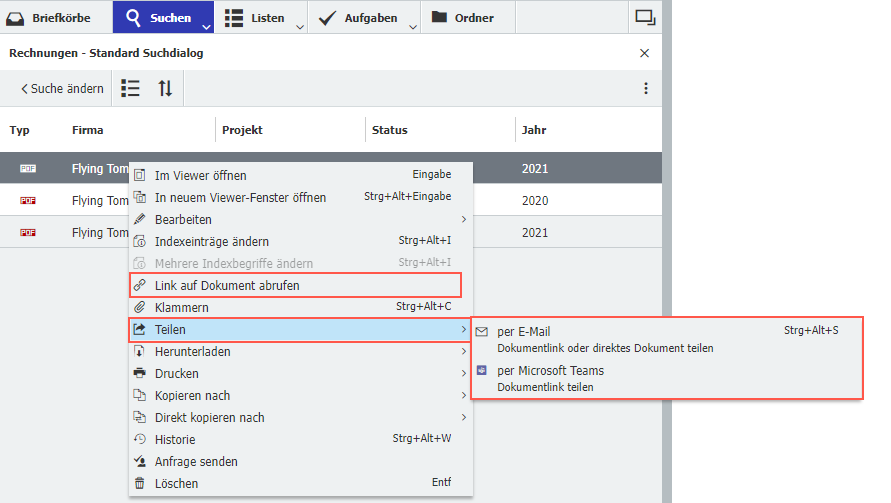The height and width of the screenshot is (503, 891).
Task: Choose Link auf Dokument abrufen
Action: [227, 286]
